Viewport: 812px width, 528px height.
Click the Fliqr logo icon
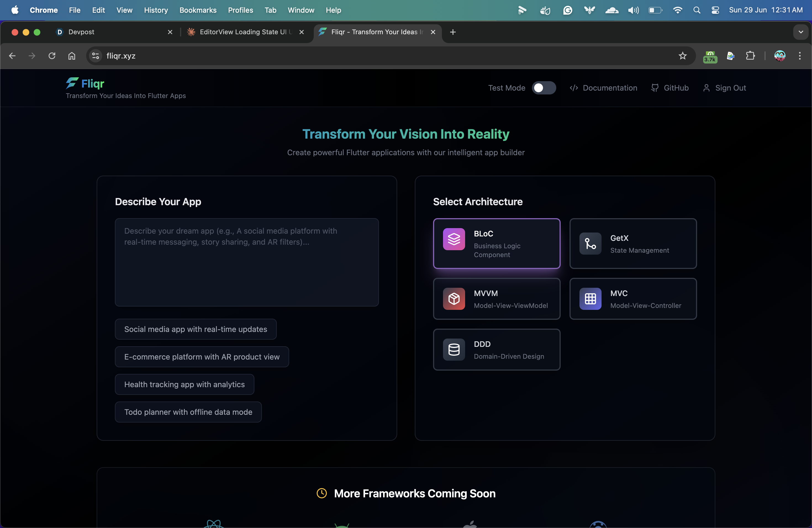(72, 83)
